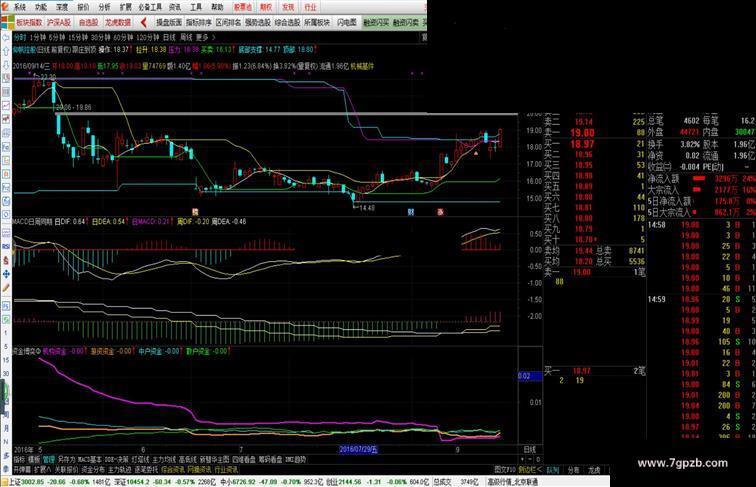Open the 龙虎数据 toolbar button

click(x=118, y=22)
